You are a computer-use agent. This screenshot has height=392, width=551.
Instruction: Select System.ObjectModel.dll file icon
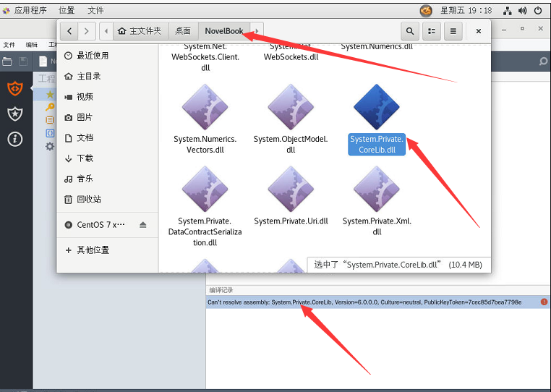pos(291,107)
